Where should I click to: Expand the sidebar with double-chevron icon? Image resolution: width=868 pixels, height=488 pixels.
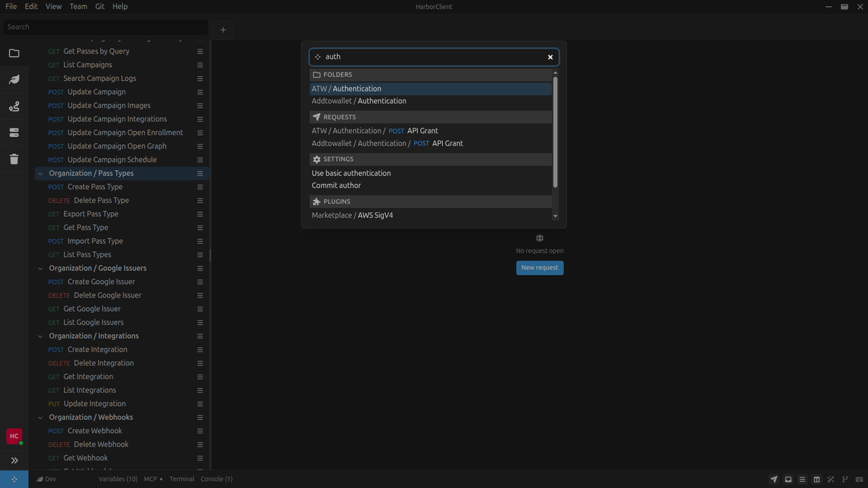point(14,460)
